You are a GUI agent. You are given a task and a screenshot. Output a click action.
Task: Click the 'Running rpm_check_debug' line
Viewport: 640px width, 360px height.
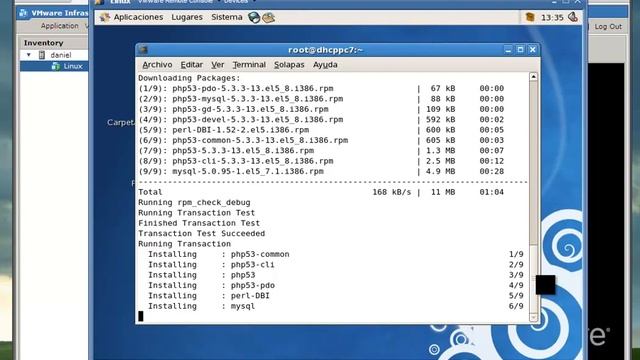tap(194, 202)
